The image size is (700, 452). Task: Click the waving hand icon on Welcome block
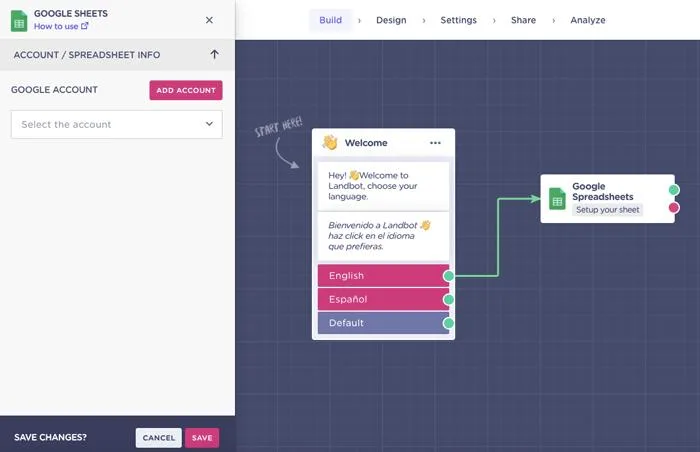[x=330, y=142]
